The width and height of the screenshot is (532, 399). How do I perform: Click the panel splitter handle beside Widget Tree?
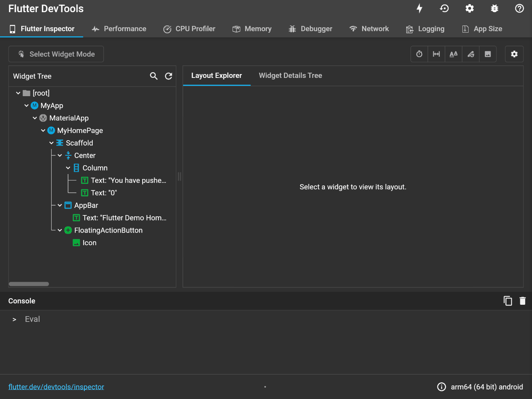(179, 176)
